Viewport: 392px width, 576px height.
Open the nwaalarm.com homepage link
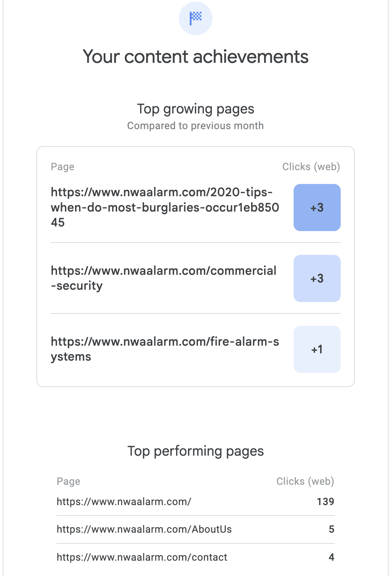(x=124, y=502)
